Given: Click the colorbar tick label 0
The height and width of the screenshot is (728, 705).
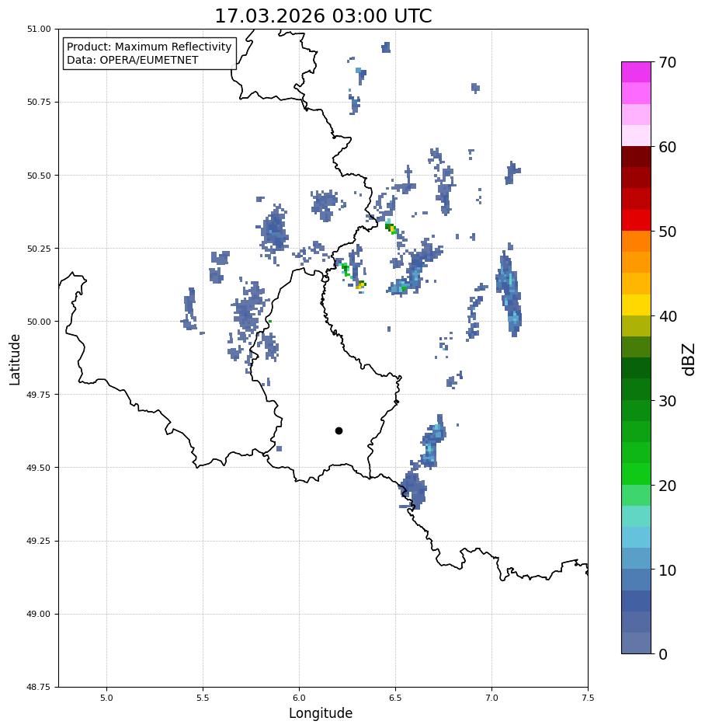Looking at the screenshot, I should pos(663,654).
